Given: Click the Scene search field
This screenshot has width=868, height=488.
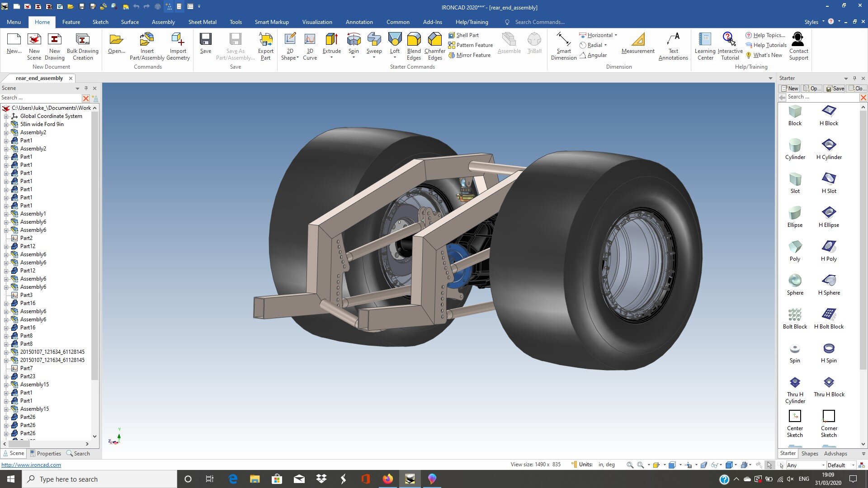Looking at the screenshot, I should click(41, 98).
